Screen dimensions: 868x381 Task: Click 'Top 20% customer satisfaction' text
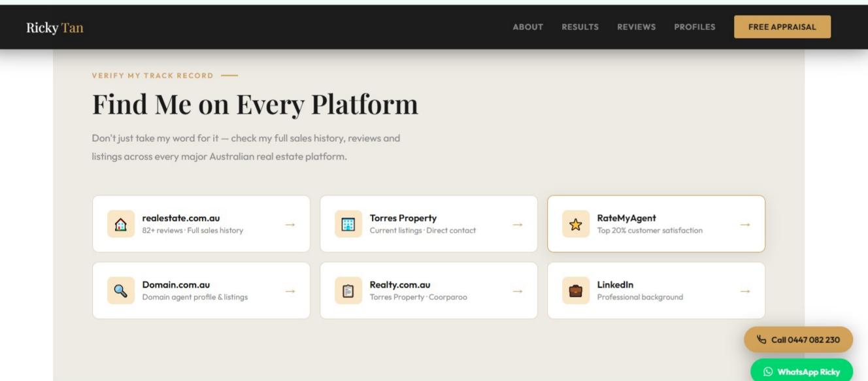coord(650,231)
